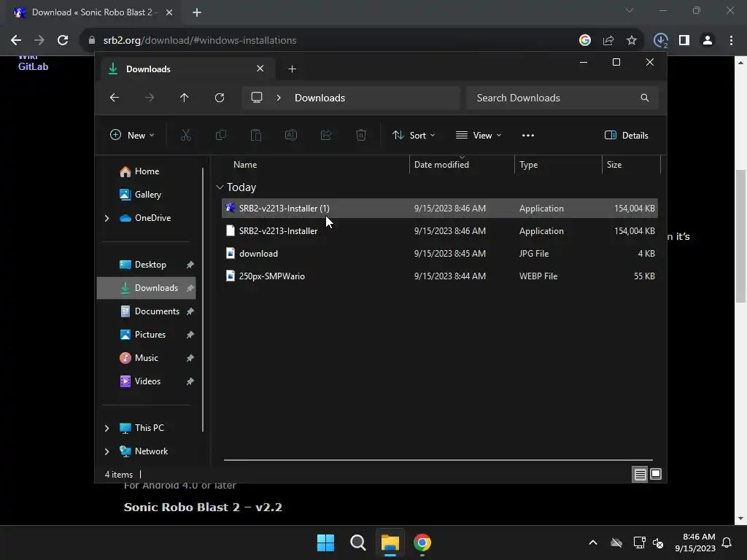Viewport: 747px width, 560px height.
Task: Open the Windows Start menu
Action: (326, 542)
